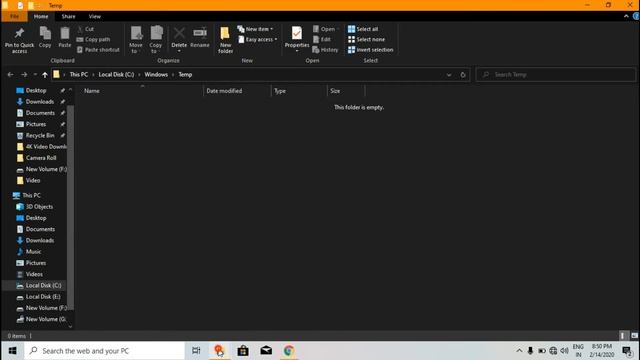The image size is (640, 360).
Task: Click the Back navigation arrow
Action: point(10,75)
